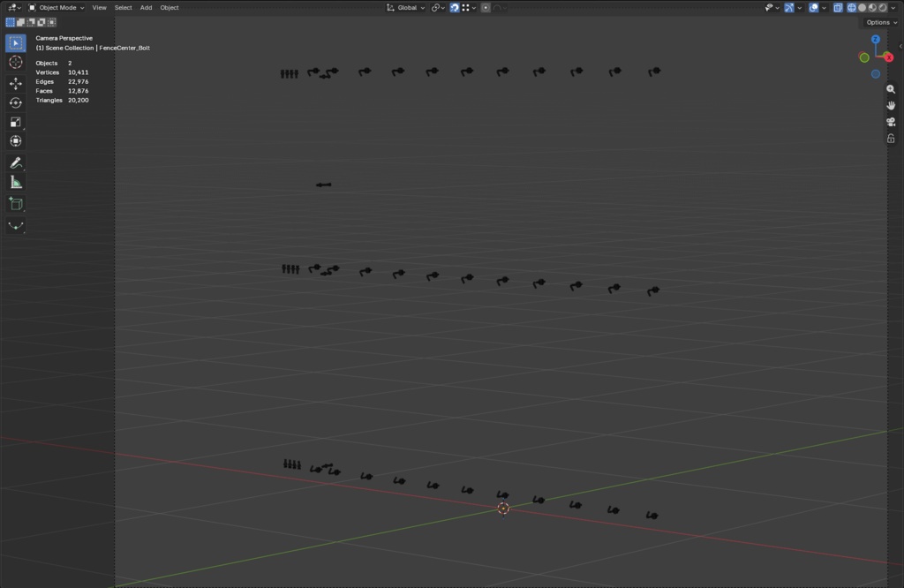The height and width of the screenshot is (588, 904).
Task: Click the transform orientation icon beside Global
Action: [390, 7]
